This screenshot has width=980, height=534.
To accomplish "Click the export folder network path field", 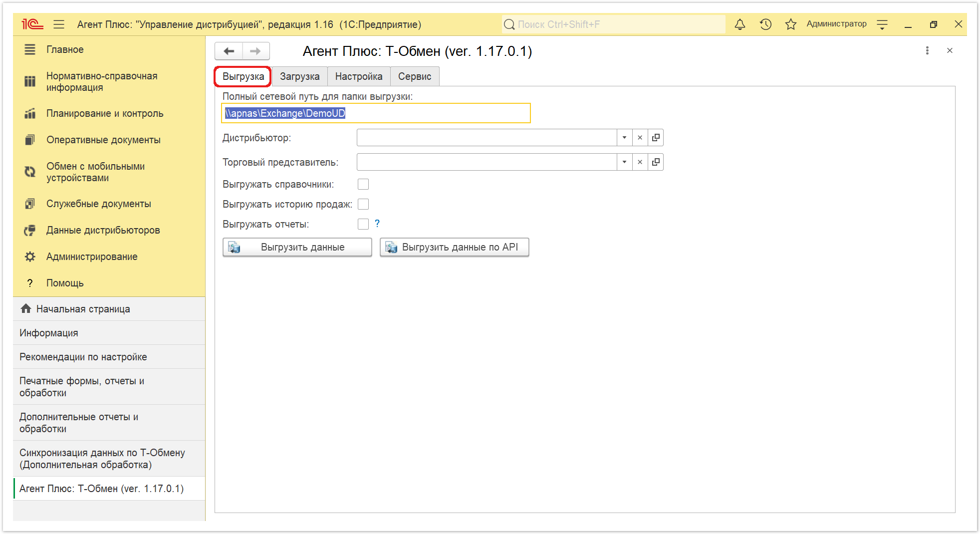I will coord(376,113).
